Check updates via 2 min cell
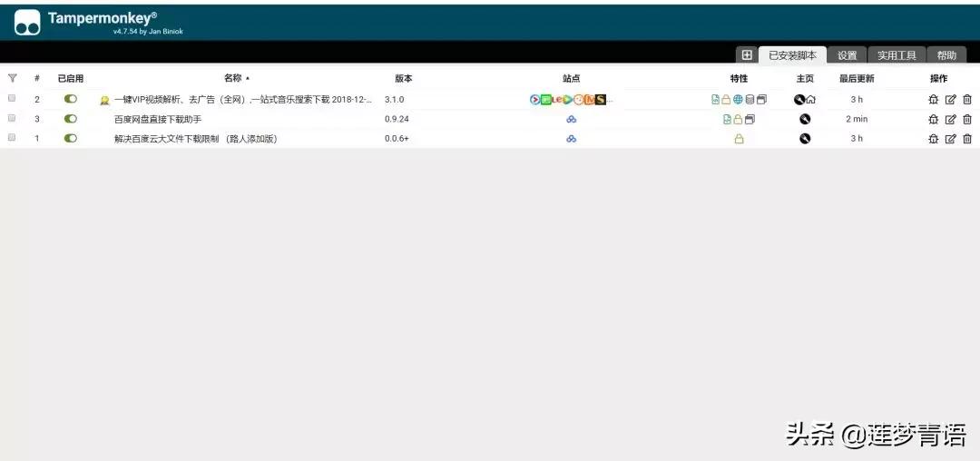Screen dimensions: 980x461 tap(857, 119)
